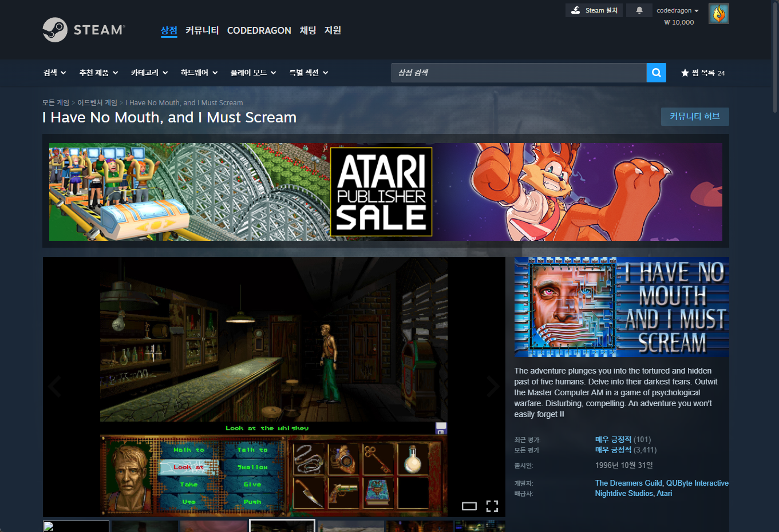The image size is (779, 532).
Task: Open the QUByte Interactive developer link
Action: point(697,483)
